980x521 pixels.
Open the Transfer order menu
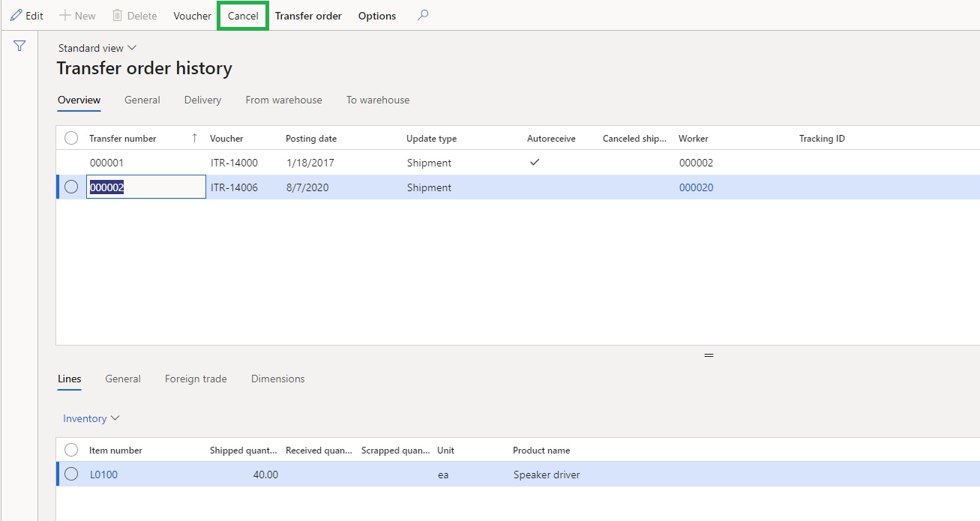click(308, 16)
